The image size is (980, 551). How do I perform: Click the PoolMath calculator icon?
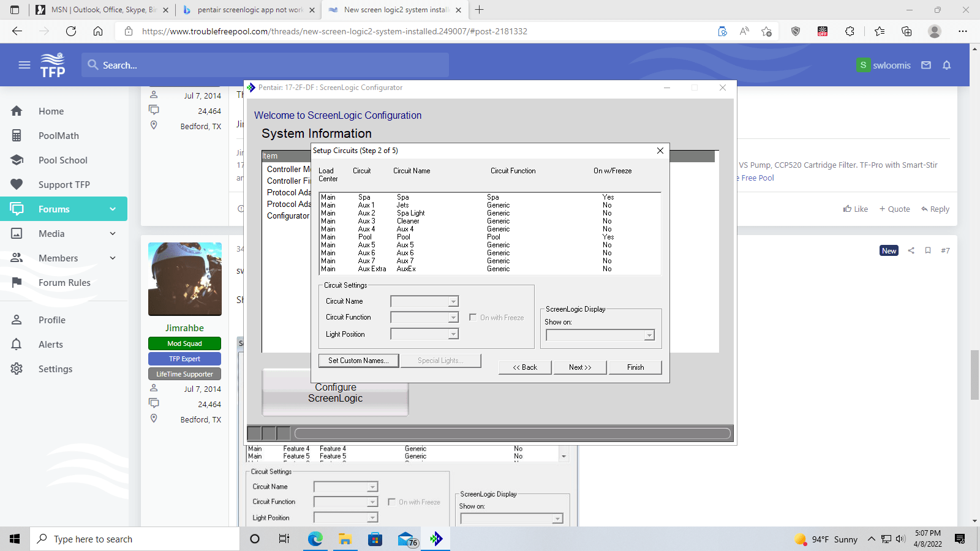pyautogui.click(x=17, y=135)
